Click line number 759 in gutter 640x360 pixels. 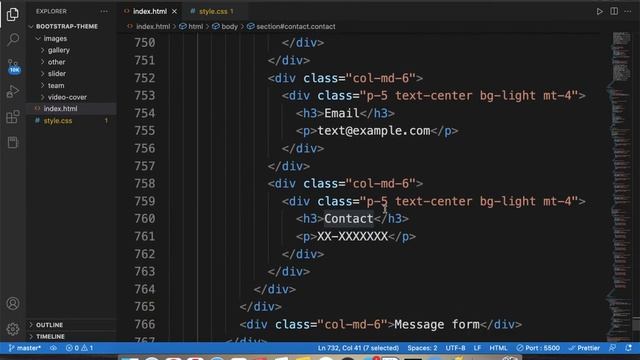pyautogui.click(x=145, y=201)
